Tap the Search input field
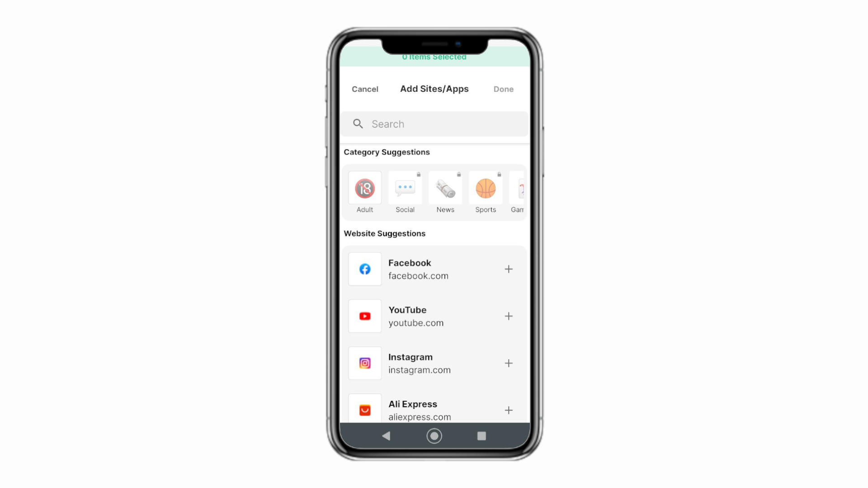 [434, 124]
